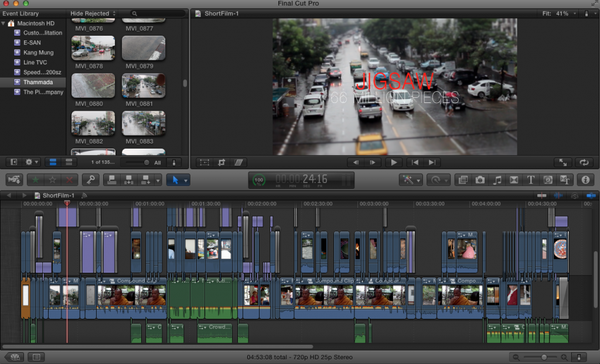600x364 pixels.
Task: Select the MVI_0881 clip thumbnail
Action: click(x=144, y=85)
